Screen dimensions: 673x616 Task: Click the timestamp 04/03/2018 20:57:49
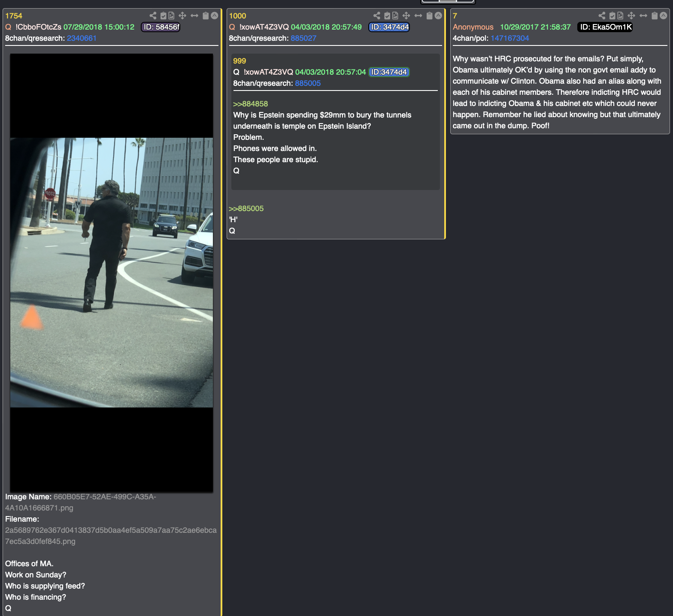[x=326, y=27]
